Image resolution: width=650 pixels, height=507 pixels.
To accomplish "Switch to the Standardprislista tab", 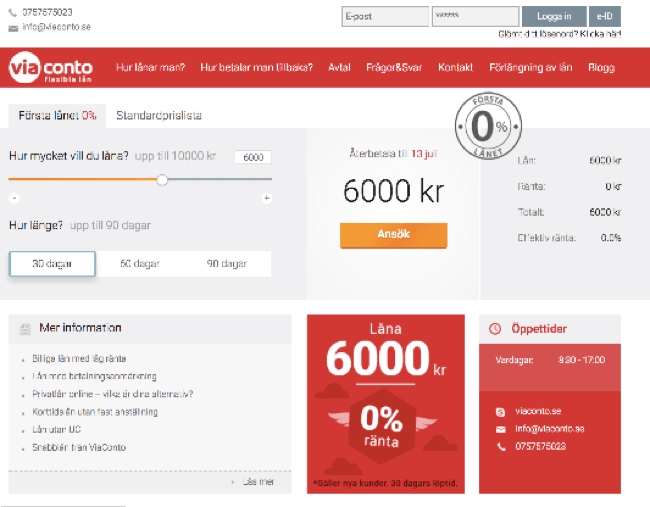I will 159,116.
